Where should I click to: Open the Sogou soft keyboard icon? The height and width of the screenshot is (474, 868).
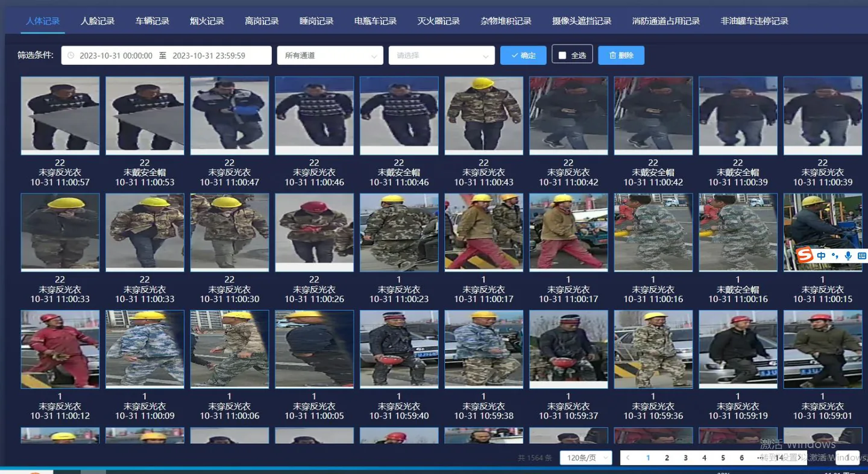[x=862, y=256]
